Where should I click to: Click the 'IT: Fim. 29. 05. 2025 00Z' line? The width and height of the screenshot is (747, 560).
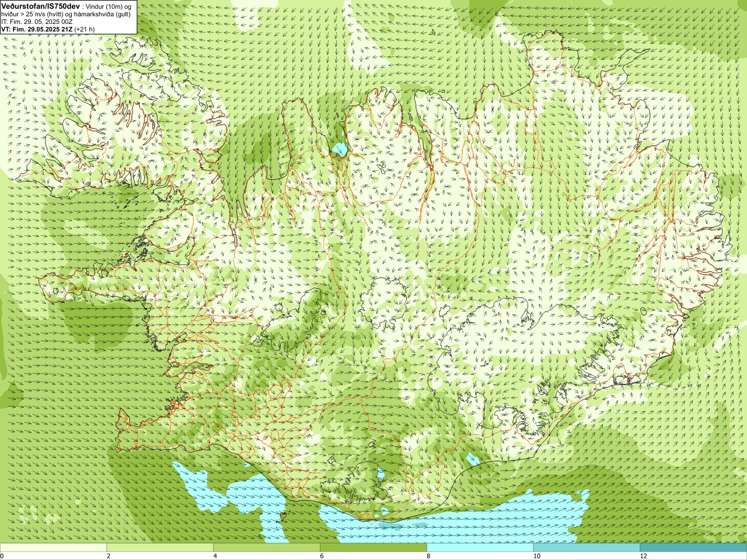(x=36, y=22)
